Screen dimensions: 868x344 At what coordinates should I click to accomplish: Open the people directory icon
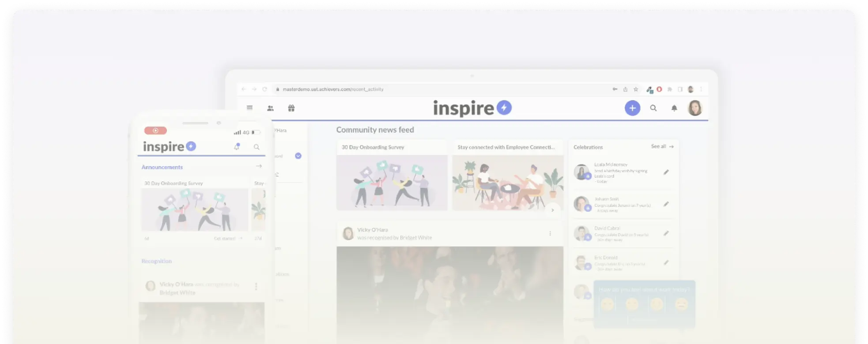[270, 108]
